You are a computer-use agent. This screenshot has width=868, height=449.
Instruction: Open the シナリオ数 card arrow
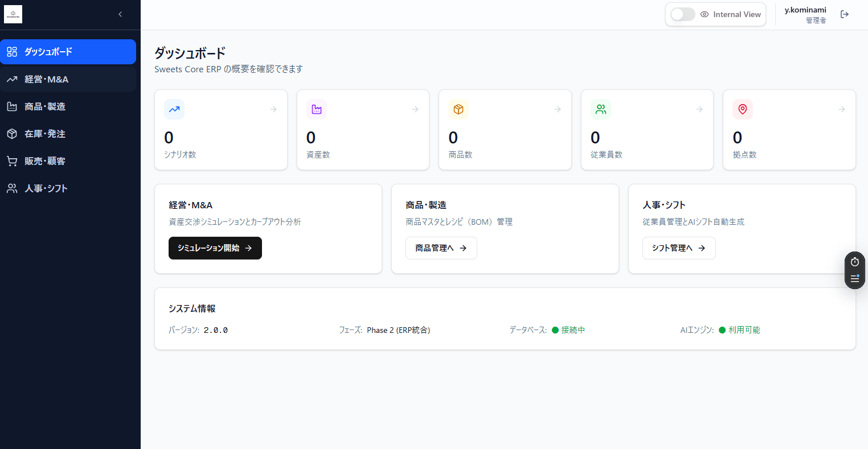[273, 109]
